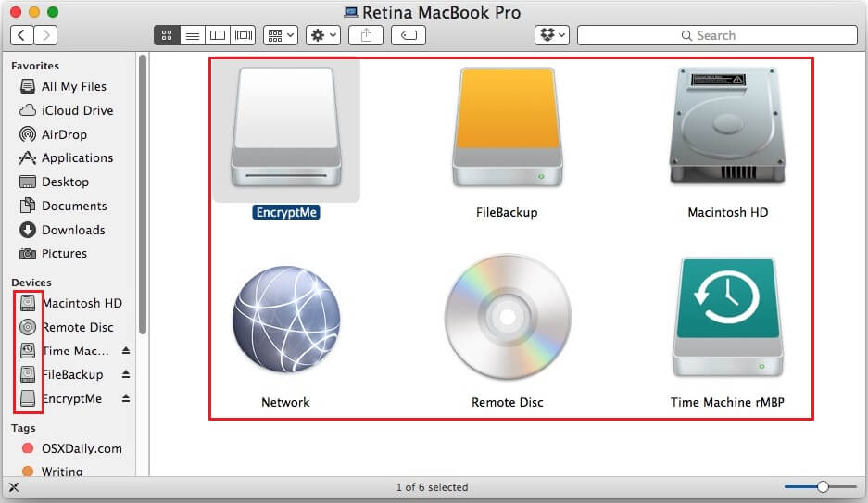Click into the Search field

click(717, 35)
